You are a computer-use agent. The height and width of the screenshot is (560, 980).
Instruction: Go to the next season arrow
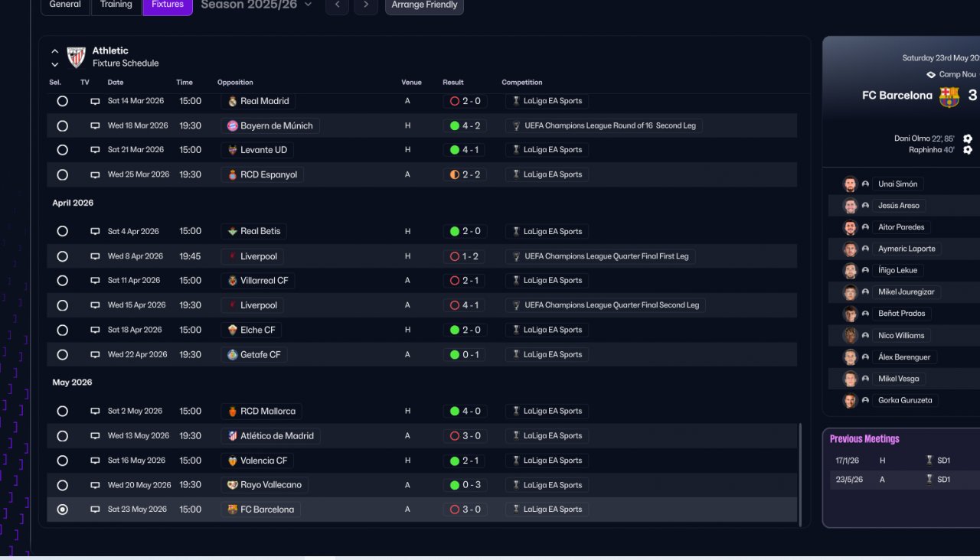(366, 5)
